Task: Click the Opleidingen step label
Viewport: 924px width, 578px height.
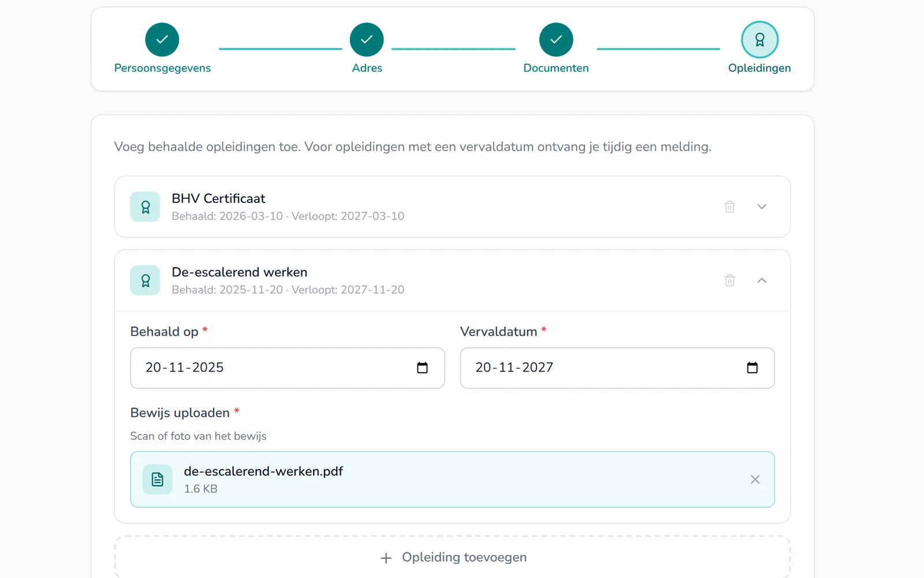Action: pyautogui.click(x=759, y=68)
